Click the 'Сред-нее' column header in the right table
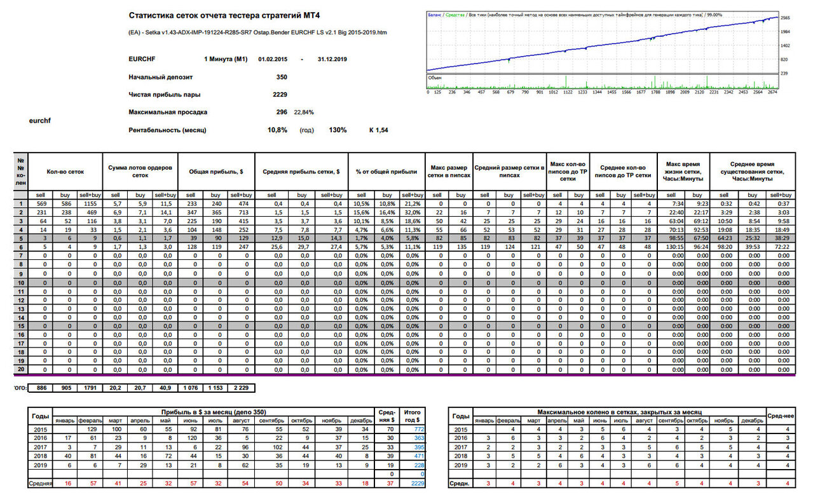The width and height of the screenshot is (820, 504). tap(781, 416)
